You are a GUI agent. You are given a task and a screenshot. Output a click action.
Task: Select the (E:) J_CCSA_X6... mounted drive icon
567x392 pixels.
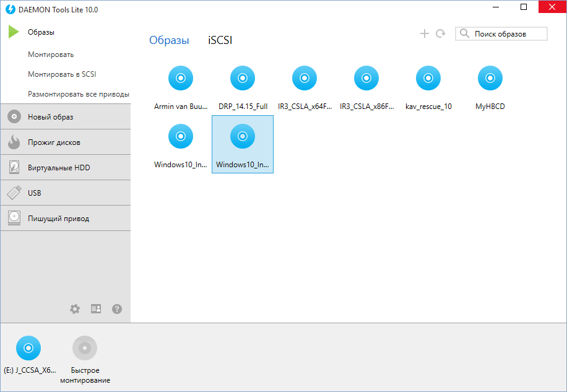(x=28, y=348)
